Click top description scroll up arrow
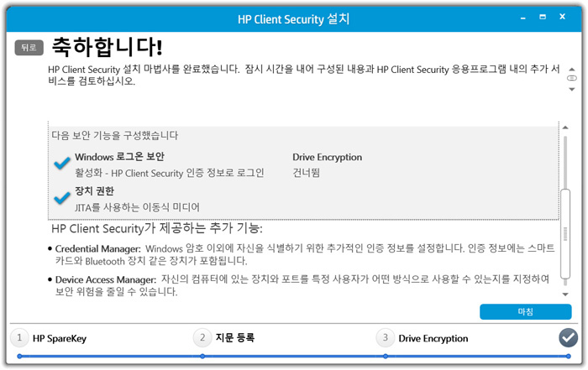 [x=572, y=70]
